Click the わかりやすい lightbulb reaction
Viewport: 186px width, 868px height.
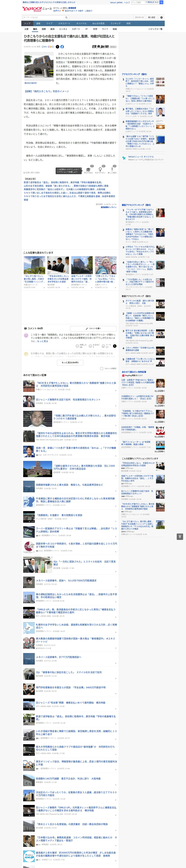tap(100, 170)
